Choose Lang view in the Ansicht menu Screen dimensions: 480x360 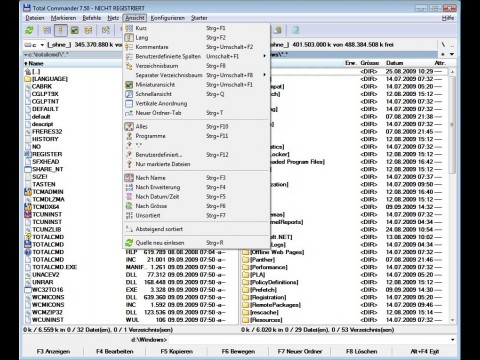point(196,38)
